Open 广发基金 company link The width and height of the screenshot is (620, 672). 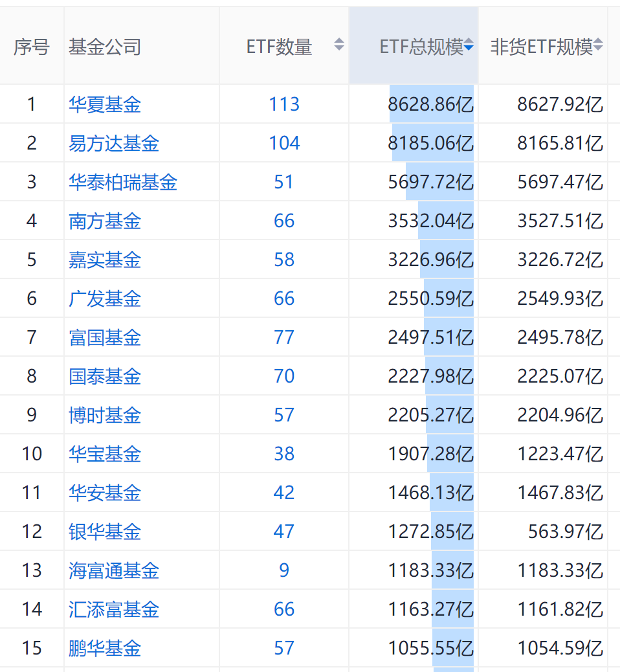(105, 298)
